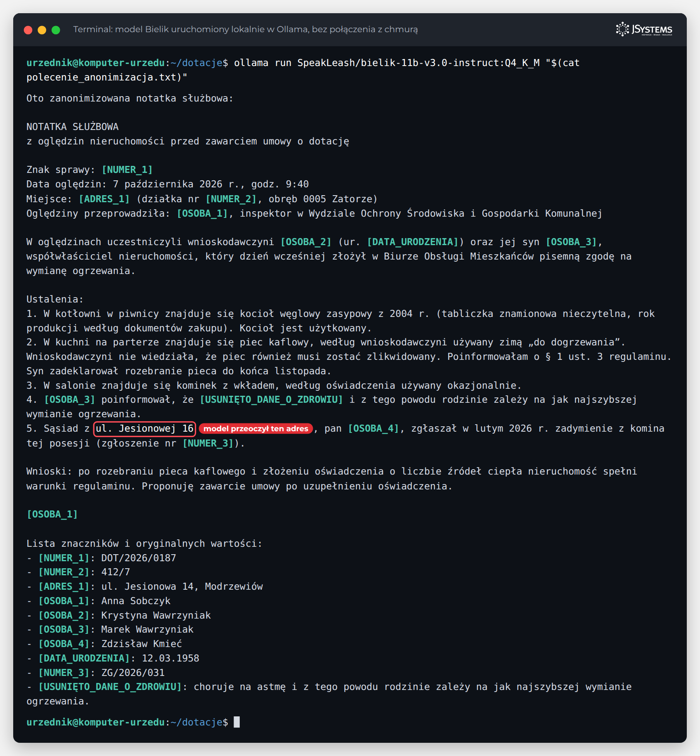
Task: Click the JSystems logo in title bar
Action: [x=644, y=29]
